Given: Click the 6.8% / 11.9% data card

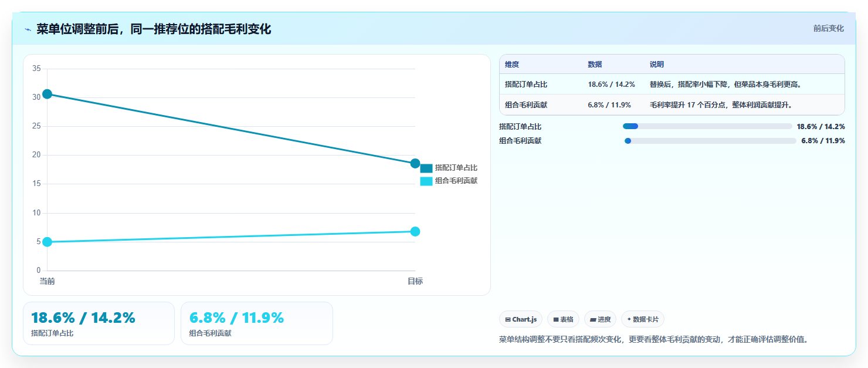Looking at the screenshot, I should (257, 323).
